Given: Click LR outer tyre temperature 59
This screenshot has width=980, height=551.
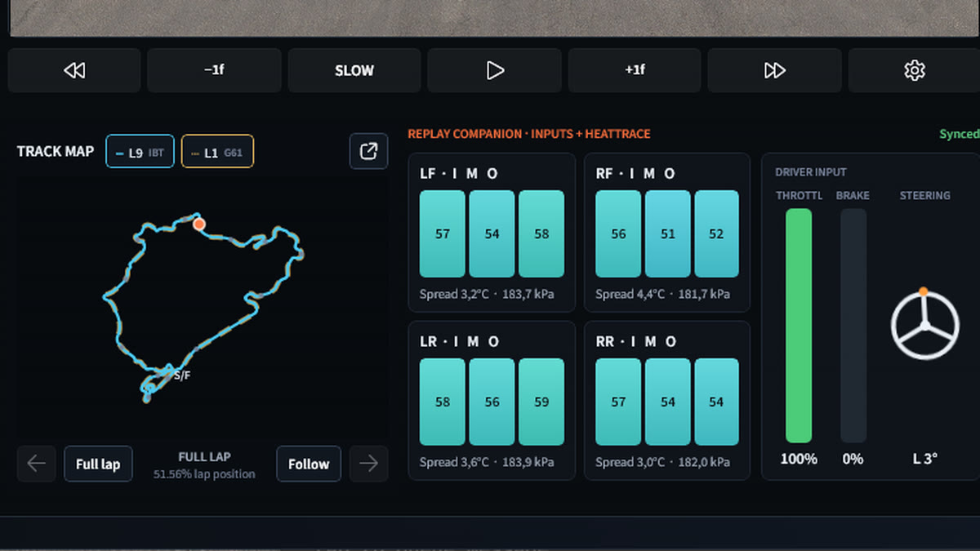Looking at the screenshot, I should (x=541, y=402).
